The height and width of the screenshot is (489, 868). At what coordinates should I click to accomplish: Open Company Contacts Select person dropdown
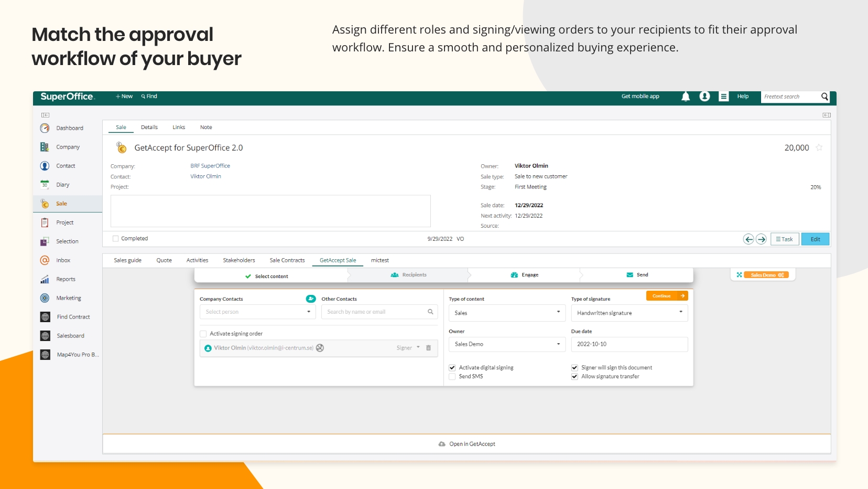tap(257, 312)
